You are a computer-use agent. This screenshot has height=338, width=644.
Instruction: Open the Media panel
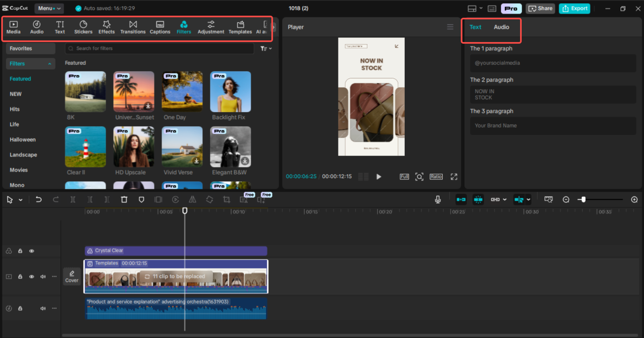[x=13, y=27]
